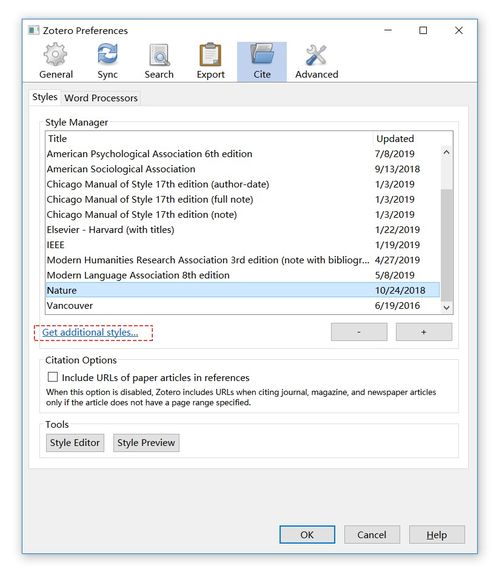Confirm preferences with OK button
This screenshot has height=577, width=499.
pyautogui.click(x=307, y=534)
